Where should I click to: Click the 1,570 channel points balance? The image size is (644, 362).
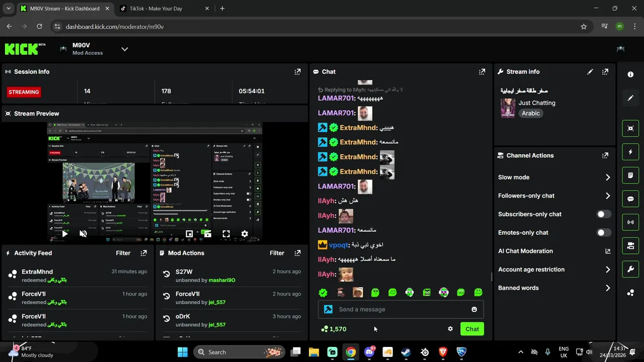(x=334, y=329)
